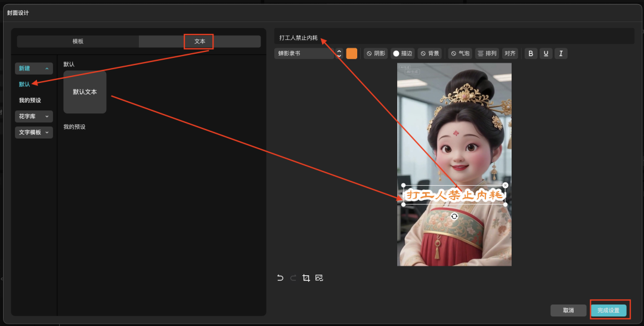Viewport: 644px width, 326px height.
Task: Open the 对齐 alignment menu
Action: point(510,54)
